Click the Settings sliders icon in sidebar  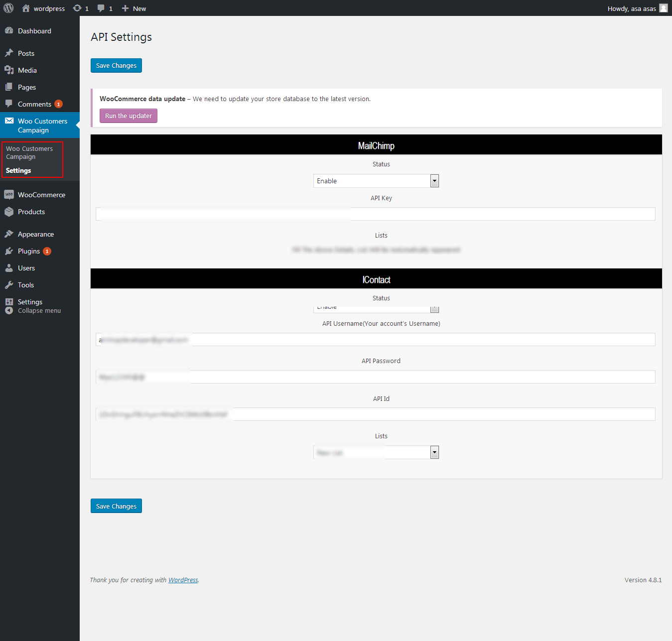point(9,301)
